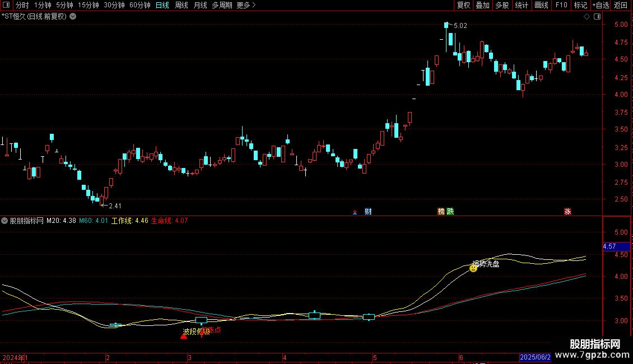
Task: Select the 15分钟 period
Action: (88, 5)
